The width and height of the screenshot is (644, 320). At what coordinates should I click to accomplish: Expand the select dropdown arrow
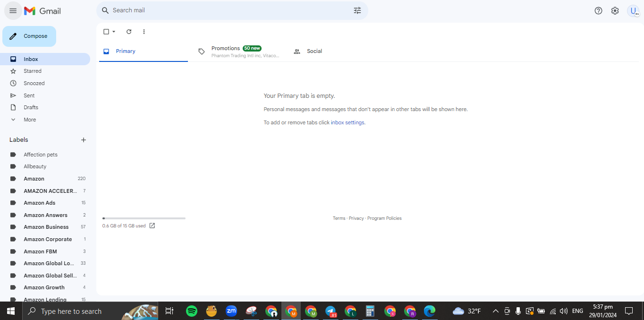point(114,32)
